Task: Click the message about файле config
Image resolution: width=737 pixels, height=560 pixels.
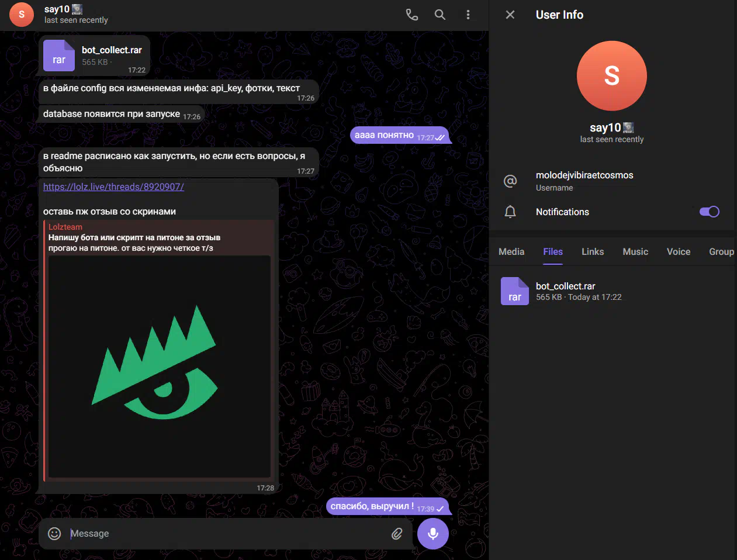Action: (179, 92)
